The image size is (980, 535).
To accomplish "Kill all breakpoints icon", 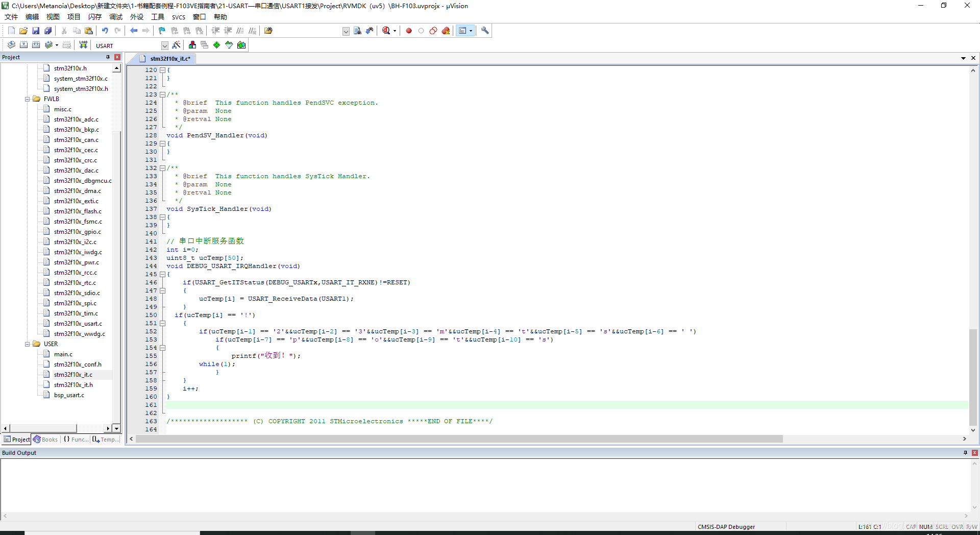I will tap(446, 31).
